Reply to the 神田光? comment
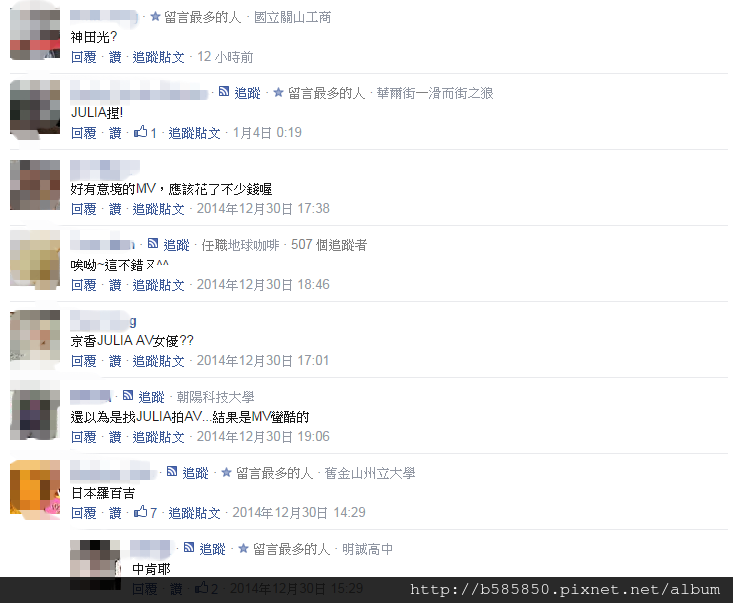733x603 pixels. point(84,57)
